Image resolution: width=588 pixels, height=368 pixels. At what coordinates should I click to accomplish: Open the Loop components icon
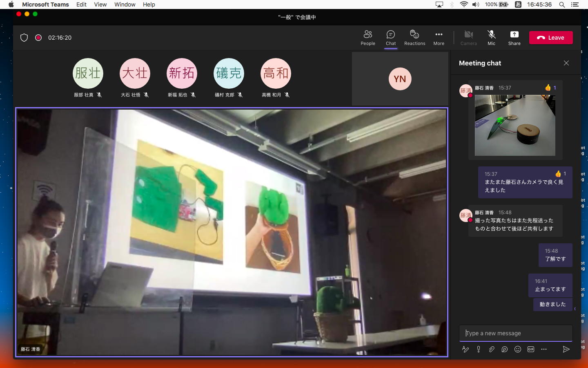(x=505, y=349)
